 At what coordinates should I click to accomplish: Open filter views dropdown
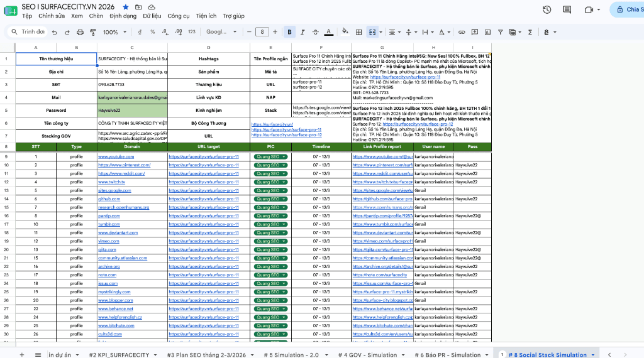click(x=515, y=32)
